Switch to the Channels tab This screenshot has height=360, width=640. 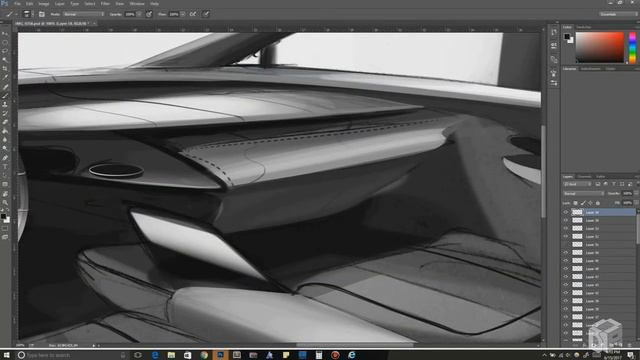tap(584, 177)
